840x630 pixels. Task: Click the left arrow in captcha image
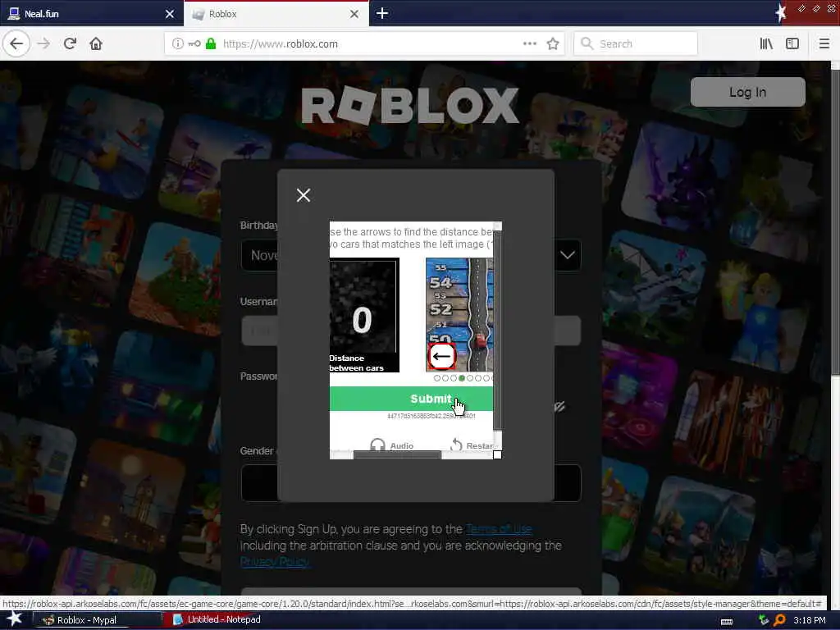pos(441,356)
